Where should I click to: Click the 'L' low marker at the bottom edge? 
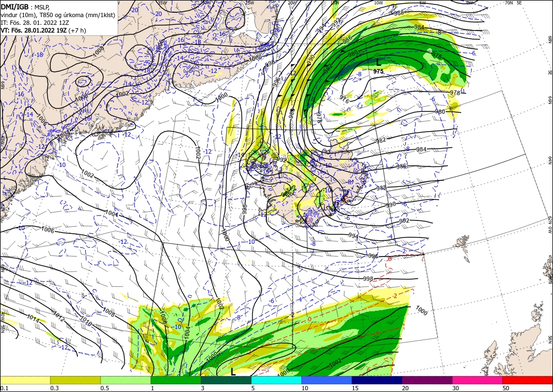click(x=233, y=372)
